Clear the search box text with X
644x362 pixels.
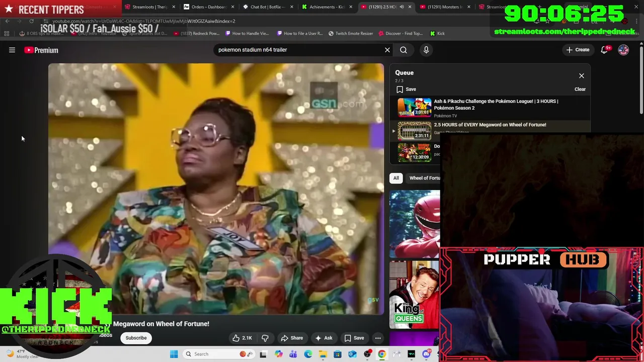click(x=387, y=50)
